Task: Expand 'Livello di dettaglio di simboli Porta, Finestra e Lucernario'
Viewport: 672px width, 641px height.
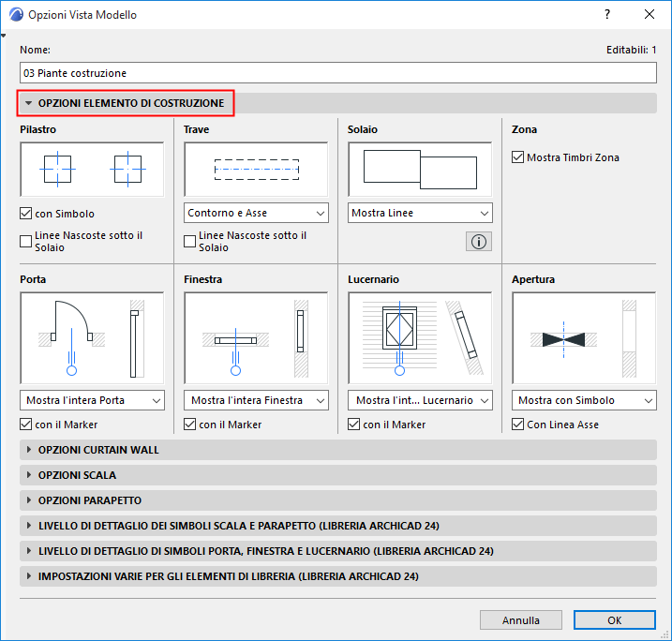Action: (x=338, y=551)
